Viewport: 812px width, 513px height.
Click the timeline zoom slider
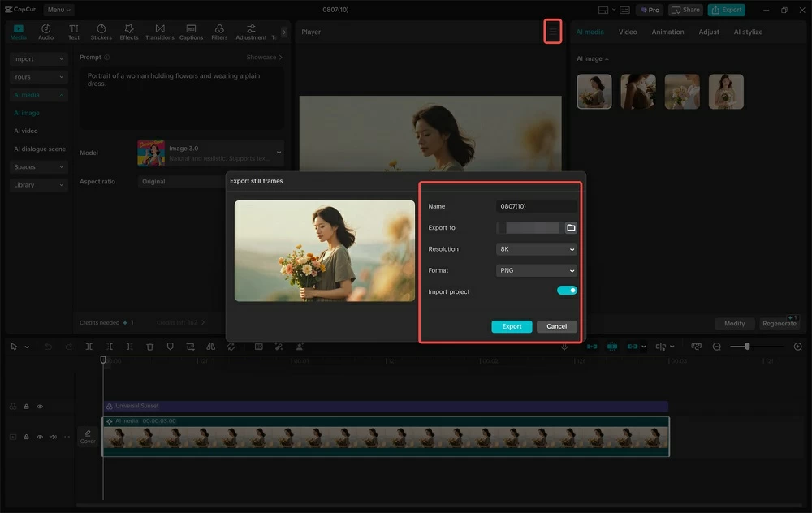(x=747, y=347)
